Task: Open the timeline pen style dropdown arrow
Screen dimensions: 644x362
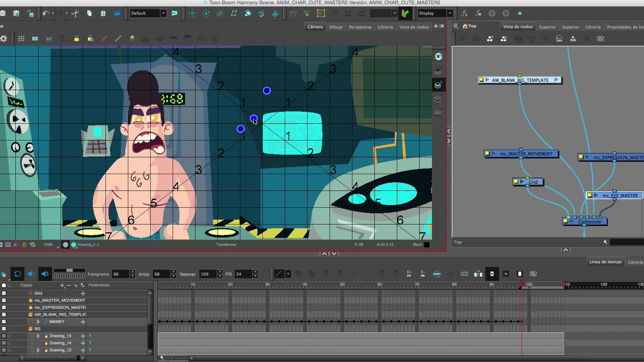Action: [288, 274]
